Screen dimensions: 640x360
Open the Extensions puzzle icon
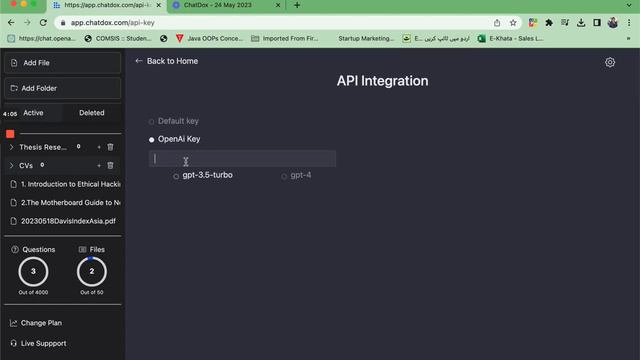click(x=549, y=23)
